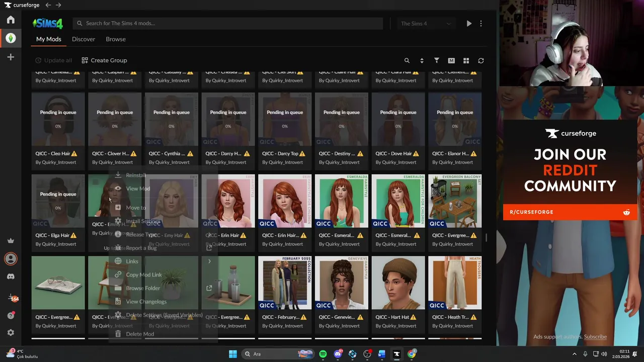
Task: Click The Sims 4 logo
Action: (48, 23)
